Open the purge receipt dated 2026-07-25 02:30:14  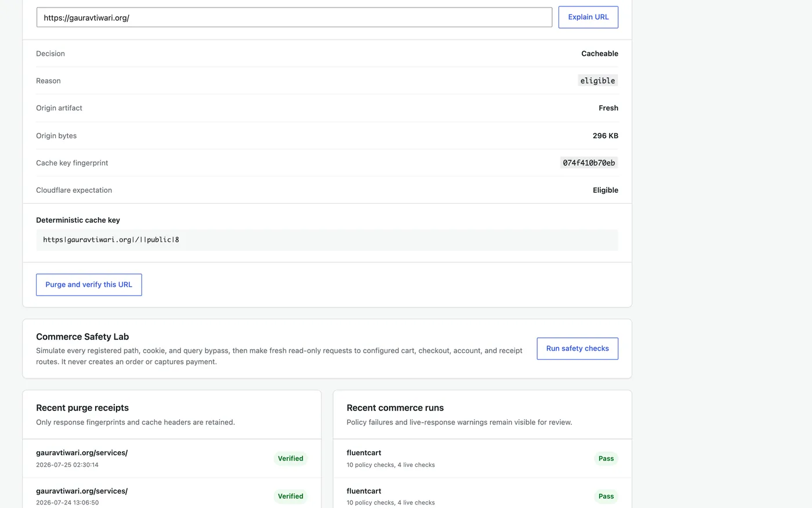tap(172, 459)
